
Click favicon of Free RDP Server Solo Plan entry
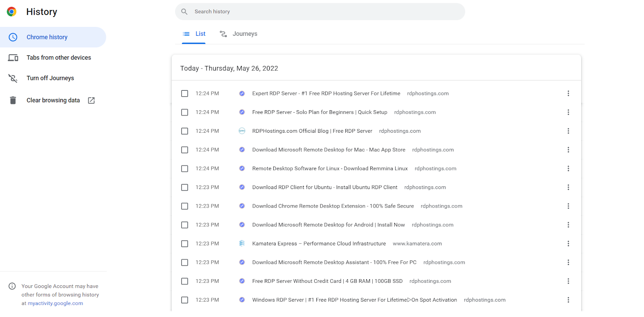[x=242, y=112]
